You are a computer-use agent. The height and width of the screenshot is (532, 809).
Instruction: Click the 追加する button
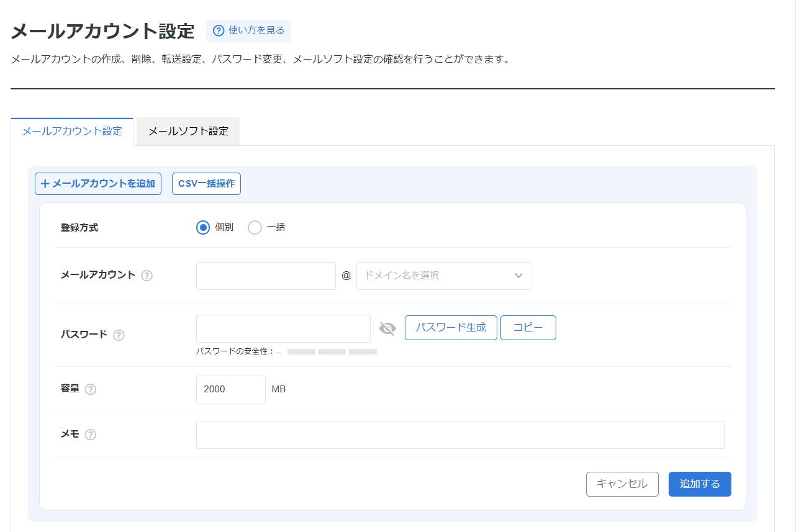click(700, 484)
